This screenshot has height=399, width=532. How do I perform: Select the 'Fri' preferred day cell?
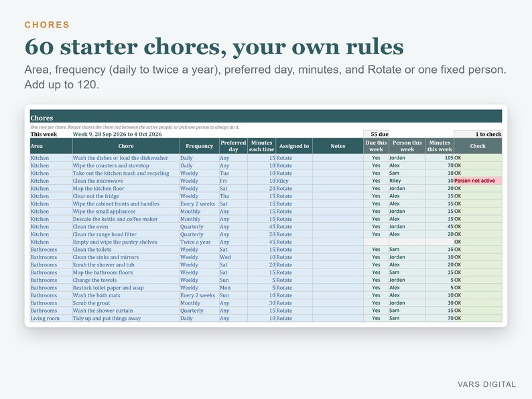click(x=233, y=181)
